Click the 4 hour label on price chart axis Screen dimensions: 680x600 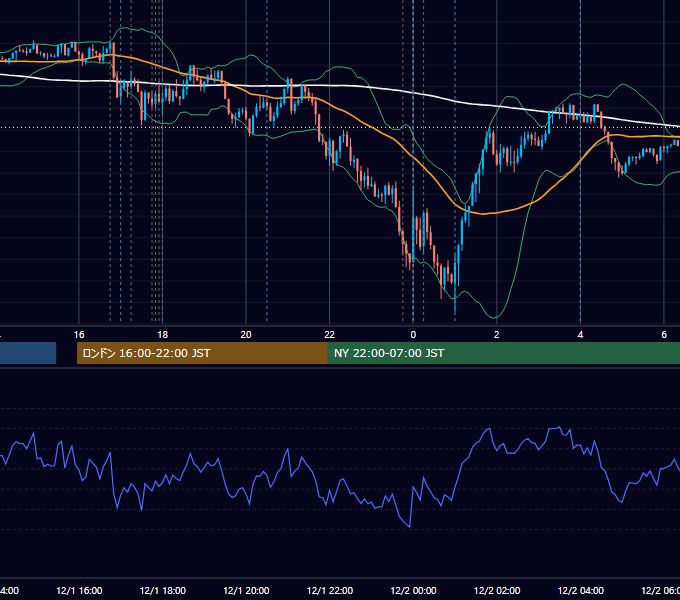pos(580,335)
